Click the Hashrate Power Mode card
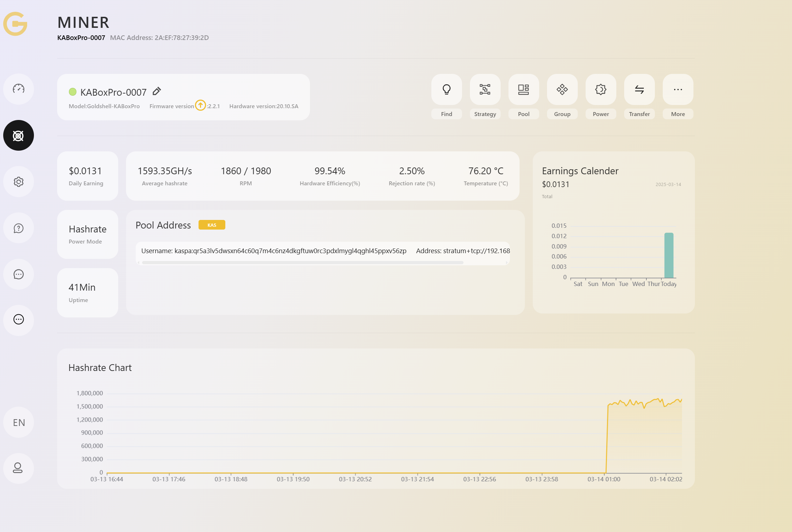The width and height of the screenshot is (792, 532). tap(87, 234)
